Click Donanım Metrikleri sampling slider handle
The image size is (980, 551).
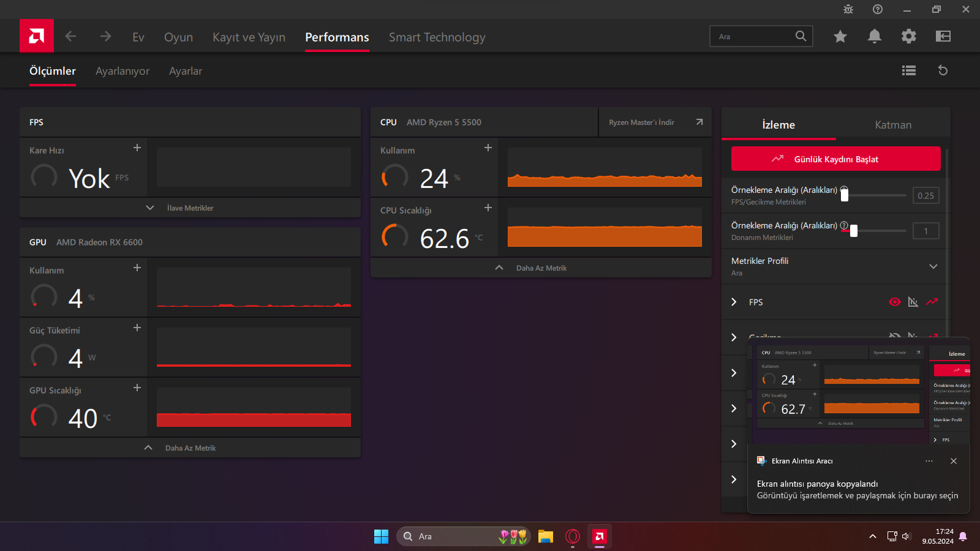coord(854,231)
